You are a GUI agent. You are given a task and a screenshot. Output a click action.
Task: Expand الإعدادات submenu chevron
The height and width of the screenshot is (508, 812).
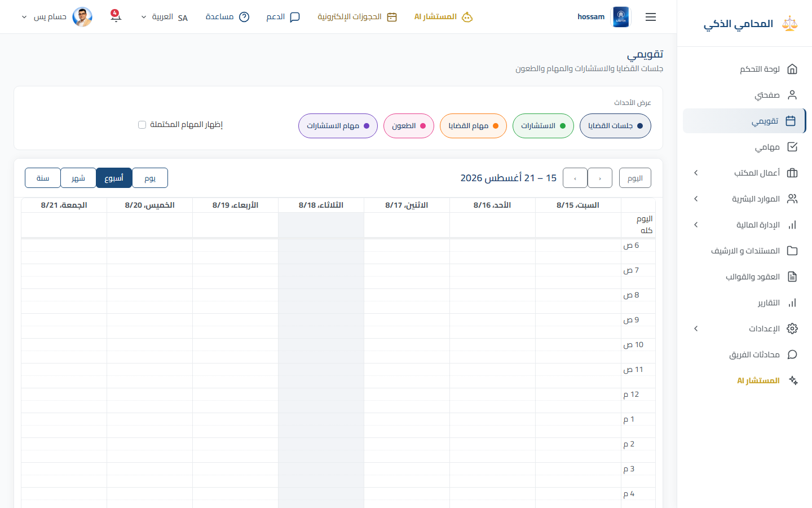[696, 329]
